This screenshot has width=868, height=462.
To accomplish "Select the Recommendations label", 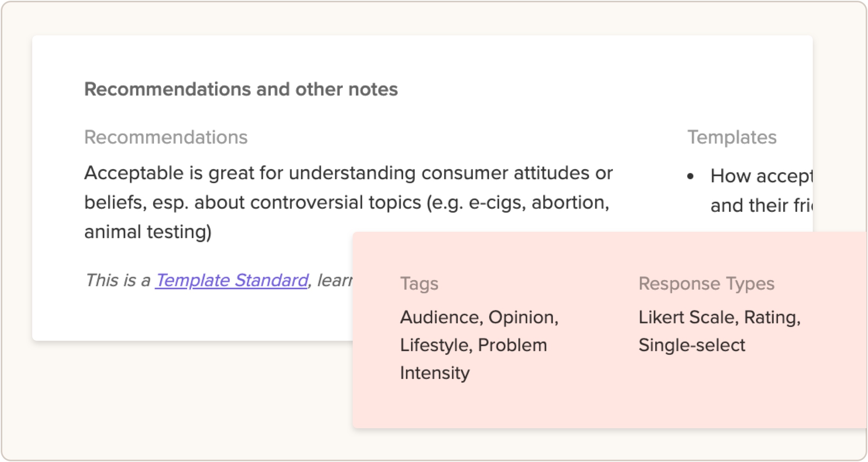I will pyautogui.click(x=166, y=137).
